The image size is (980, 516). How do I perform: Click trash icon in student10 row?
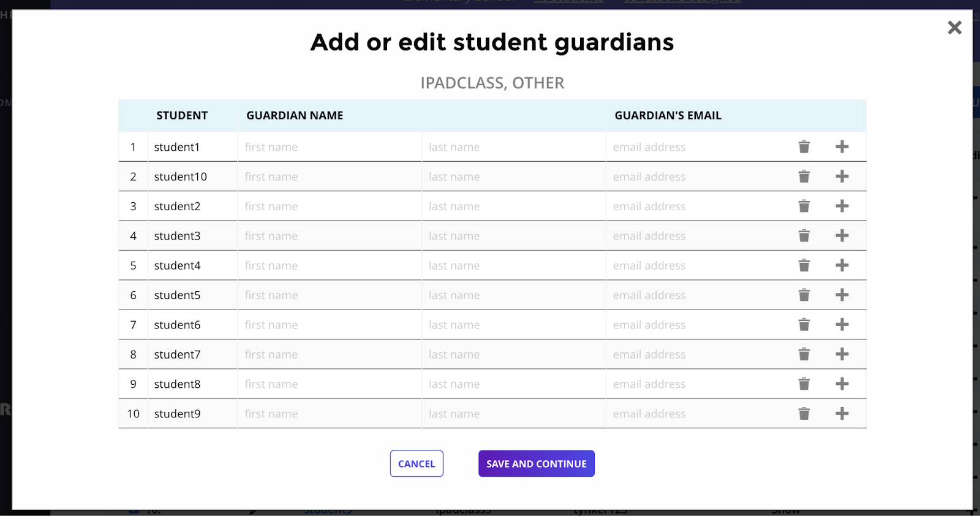(x=804, y=176)
